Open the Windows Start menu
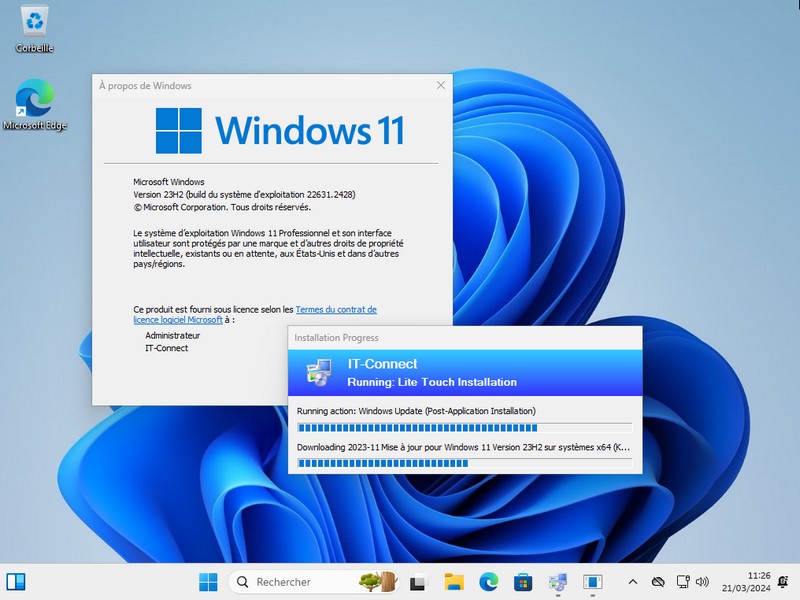800x600 pixels. click(x=208, y=582)
